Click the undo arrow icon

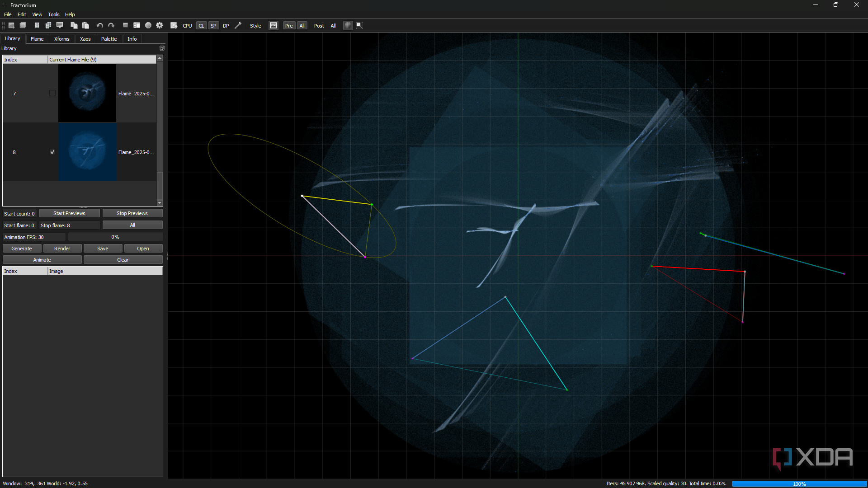click(100, 25)
